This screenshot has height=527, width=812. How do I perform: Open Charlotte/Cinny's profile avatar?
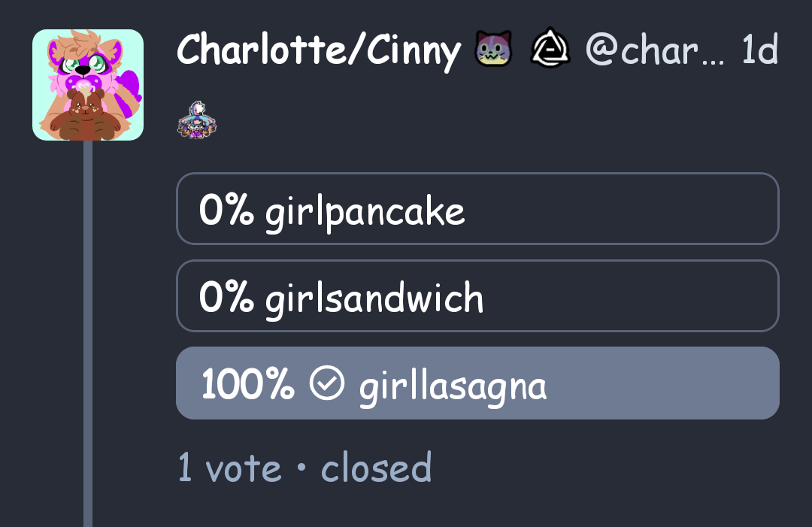click(88, 85)
